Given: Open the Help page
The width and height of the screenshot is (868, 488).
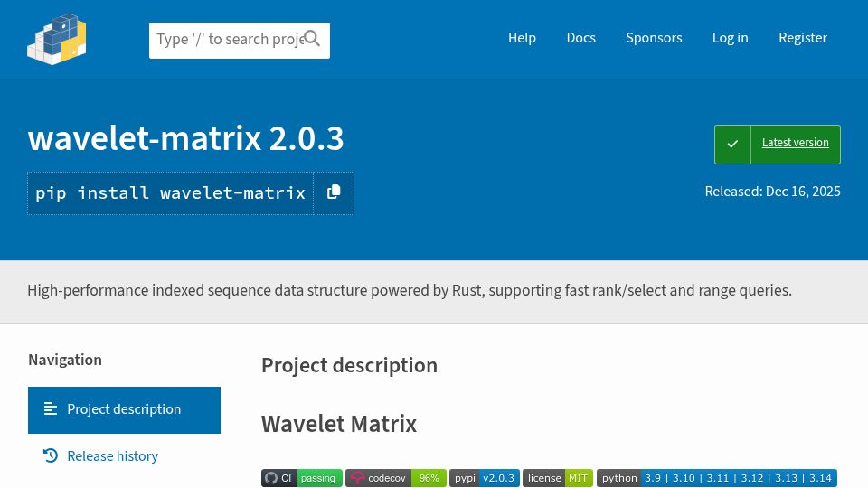Looking at the screenshot, I should pos(522,38).
